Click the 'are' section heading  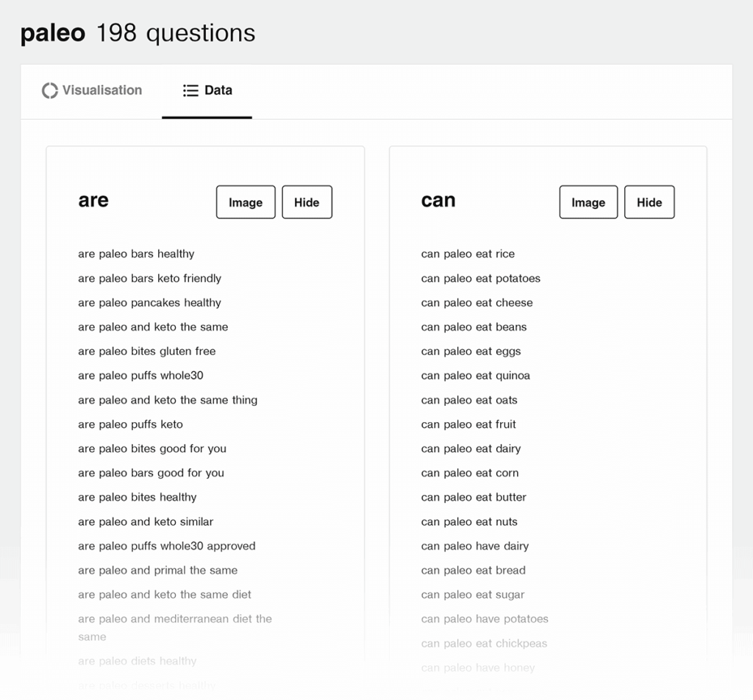[93, 200]
